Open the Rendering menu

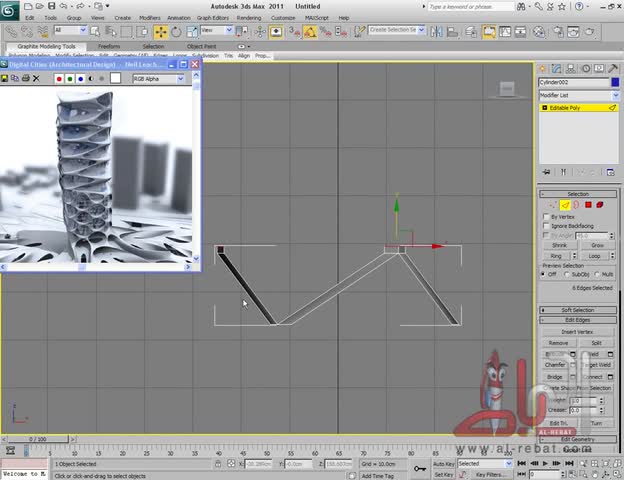point(249,18)
